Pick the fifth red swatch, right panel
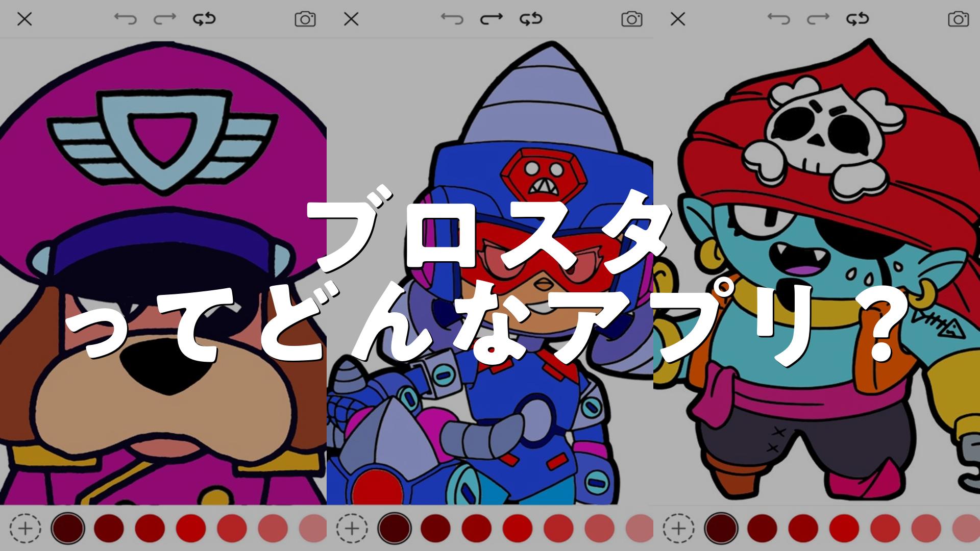Viewport: 980px width, 551px height. [885, 528]
